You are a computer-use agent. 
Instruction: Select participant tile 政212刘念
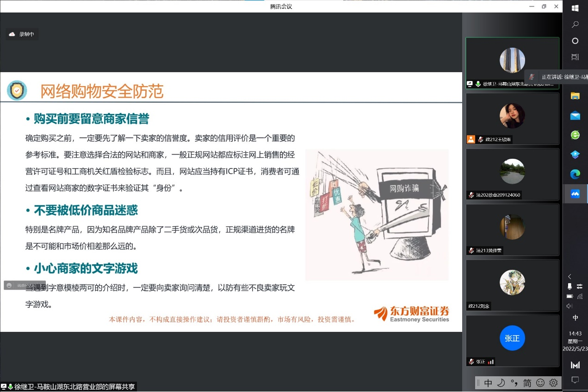pos(512,285)
